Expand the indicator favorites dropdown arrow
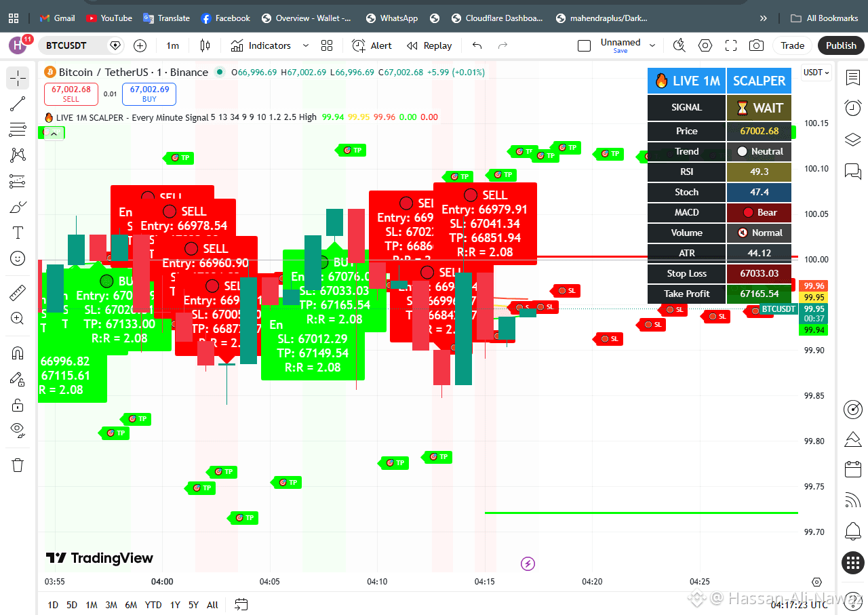 point(305,45)
